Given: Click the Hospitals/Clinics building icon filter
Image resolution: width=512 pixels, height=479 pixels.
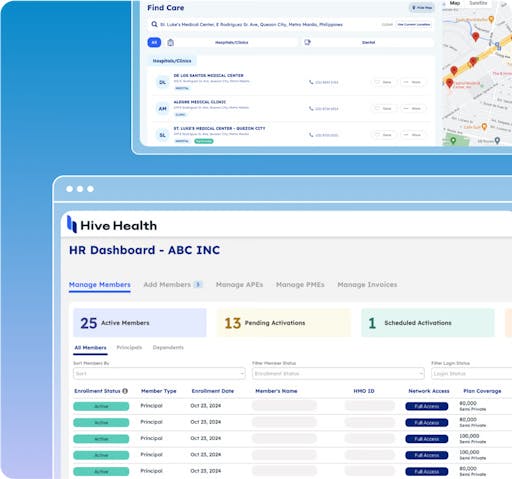Looking at the screenshot, I should pos(171,42).
